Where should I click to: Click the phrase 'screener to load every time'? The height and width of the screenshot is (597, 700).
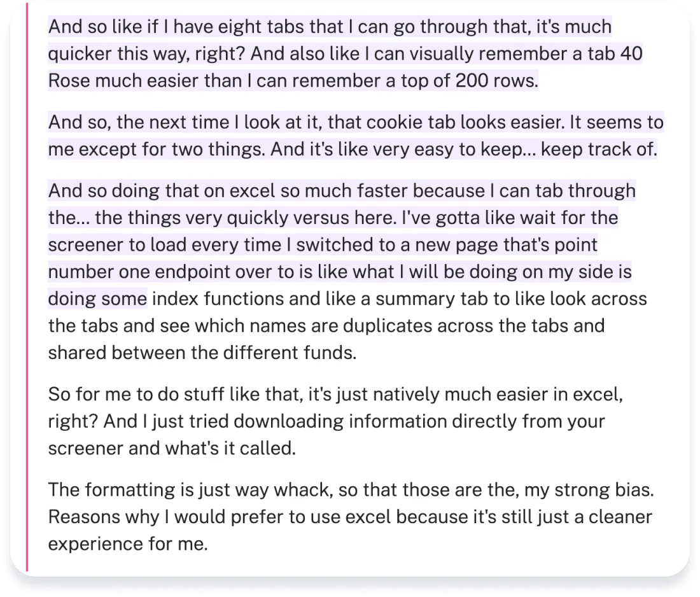point(165,245)
